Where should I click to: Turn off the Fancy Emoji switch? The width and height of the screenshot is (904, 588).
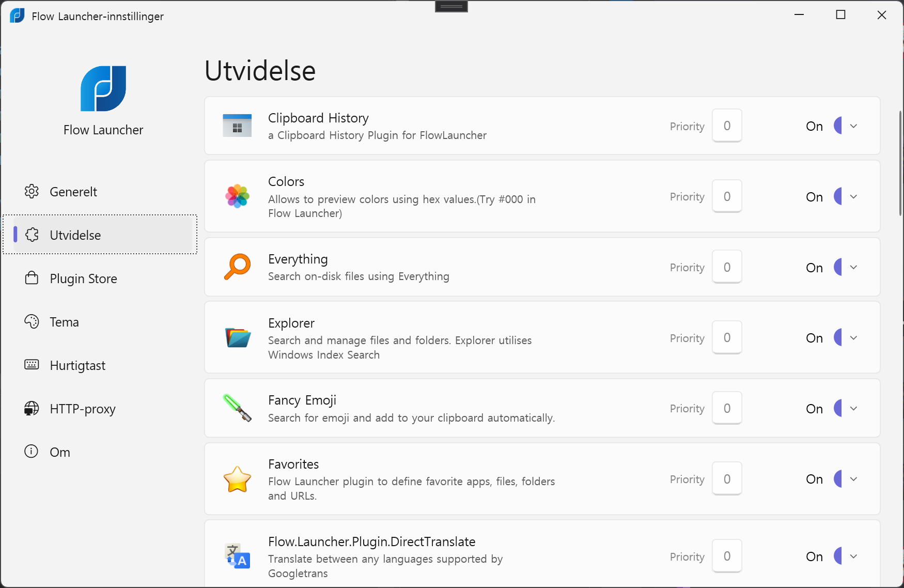(x=838, y=408)
